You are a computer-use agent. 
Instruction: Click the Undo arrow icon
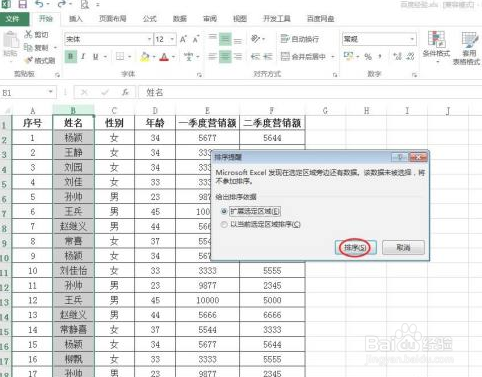click(x=40, y=4)
